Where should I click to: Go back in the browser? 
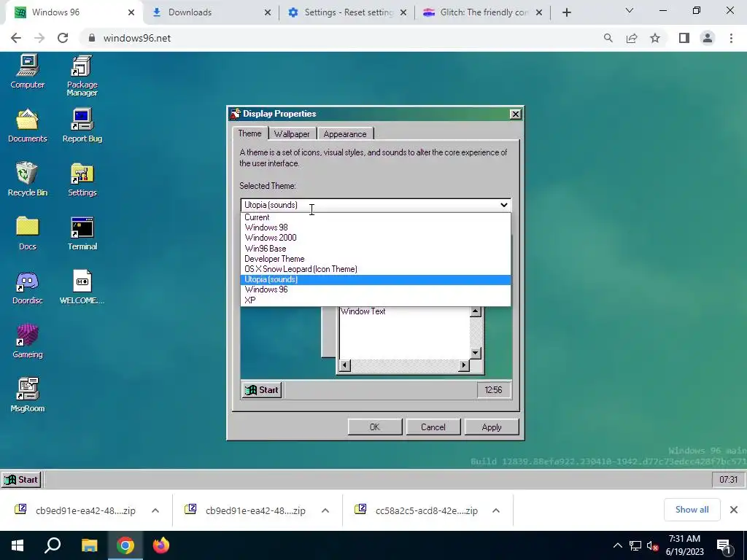16,38
